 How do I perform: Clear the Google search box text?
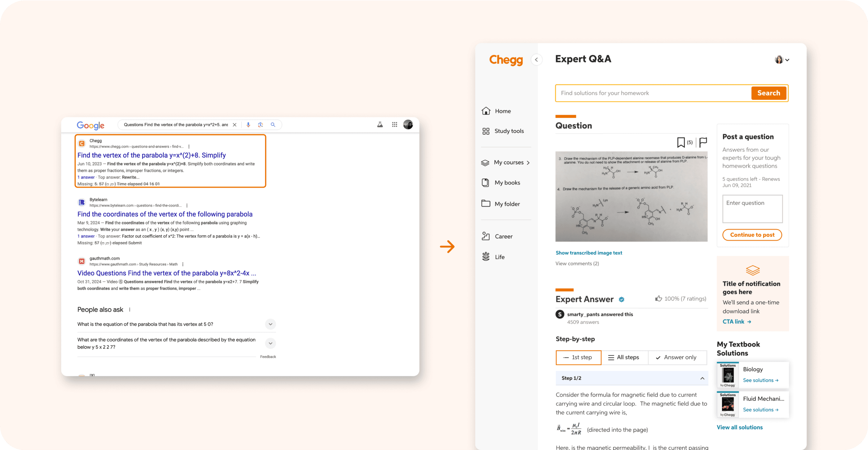tap(235, 125)
